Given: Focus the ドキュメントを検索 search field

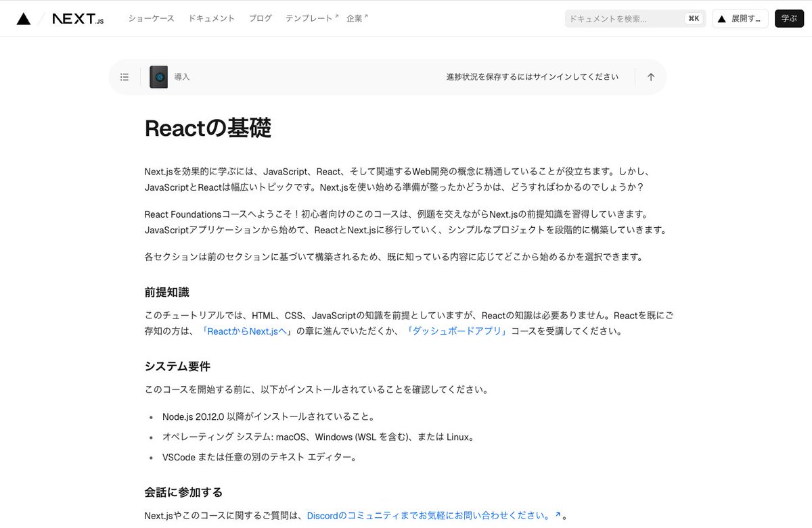Looking at the screenshot, I should click(635, 19).
